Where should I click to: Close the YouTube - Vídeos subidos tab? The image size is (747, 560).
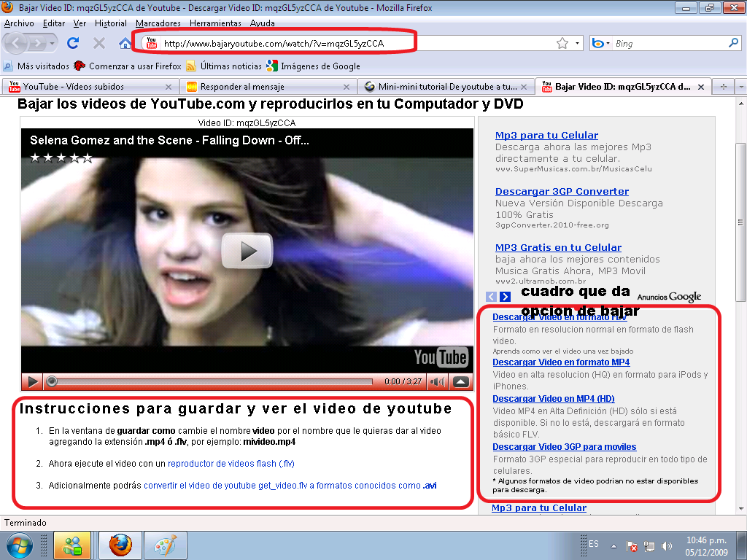point(169,87)
